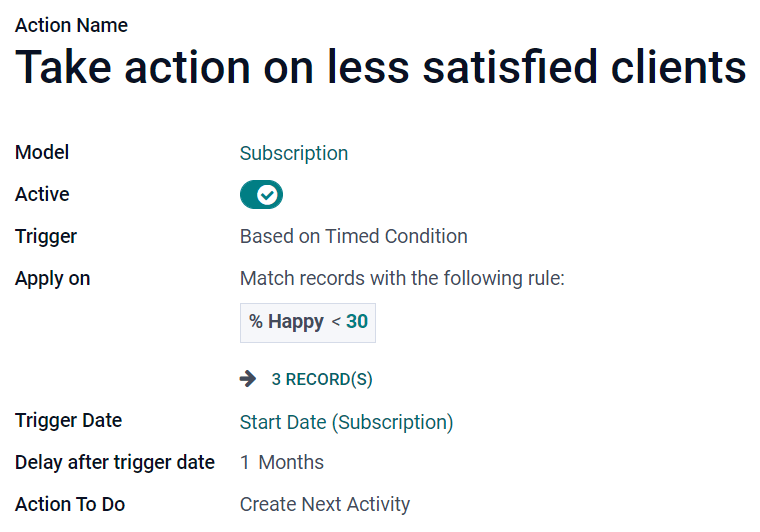Click the Action To Do label

pyautogui.click(x=70, y=505)
